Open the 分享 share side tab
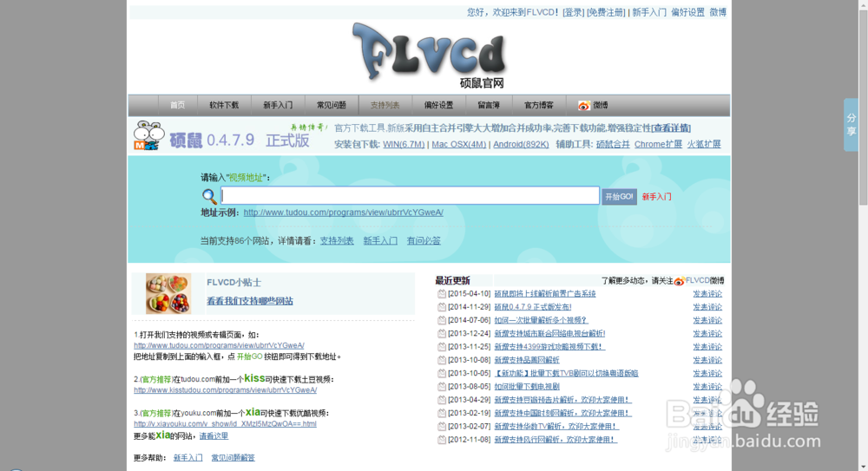Image resolution: width=868 pixels, height=471 pixels. tap(851, 125)
